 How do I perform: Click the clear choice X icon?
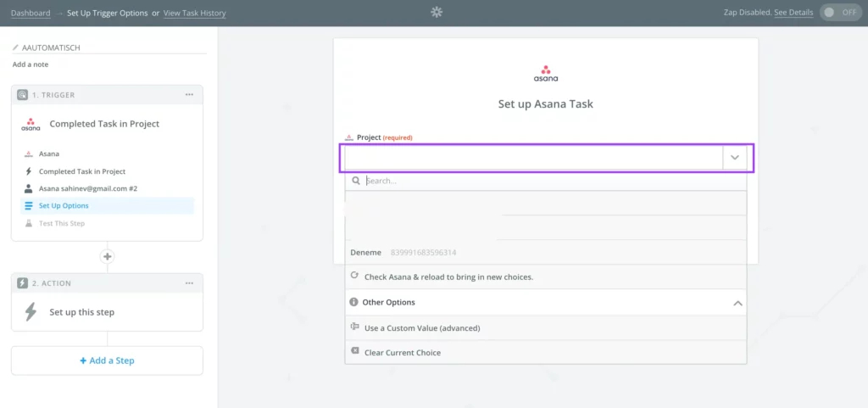click(355, 351)
